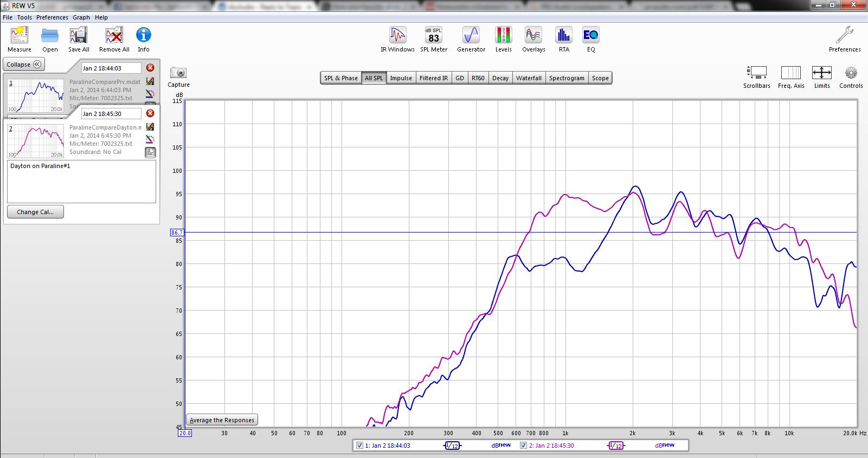Viewport: 868px width, 458px height.
Task: Click 'Soundcard: No Cal' text
Action: [95, 152]
